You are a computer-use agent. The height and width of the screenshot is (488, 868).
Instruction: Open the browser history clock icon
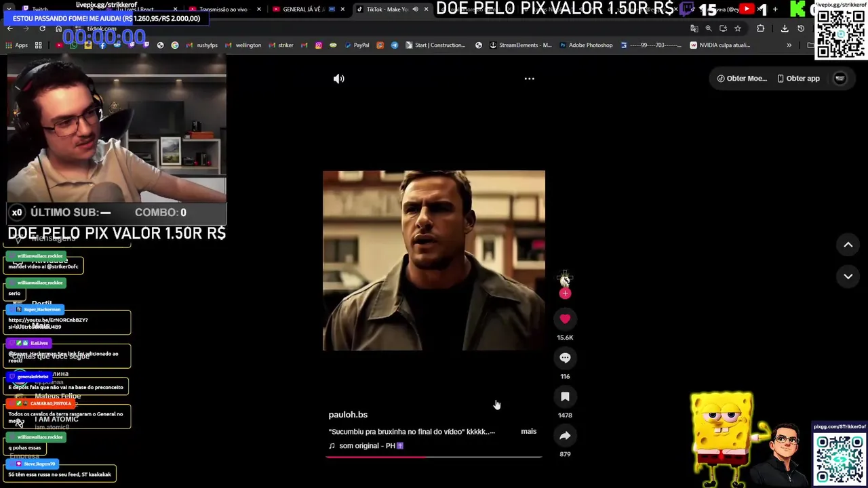[x=801, y=28]
